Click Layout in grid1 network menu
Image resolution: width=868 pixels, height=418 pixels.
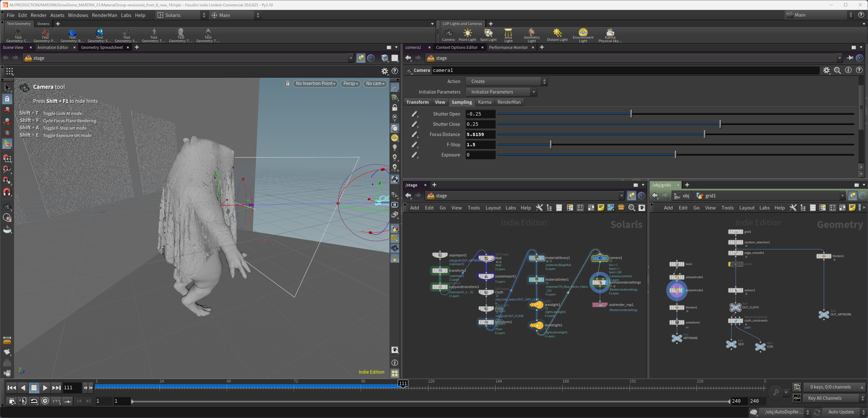pyautogui.click(x=747, y=208)
